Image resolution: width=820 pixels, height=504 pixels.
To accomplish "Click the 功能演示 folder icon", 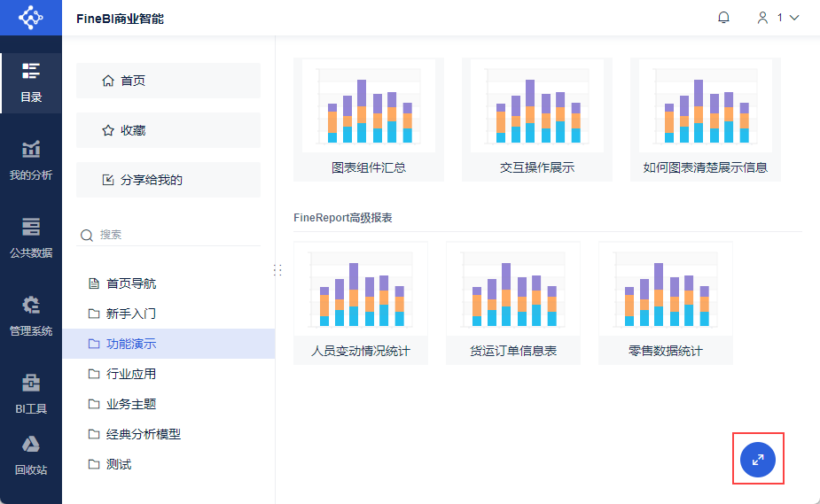I will (x=94, y=344).
